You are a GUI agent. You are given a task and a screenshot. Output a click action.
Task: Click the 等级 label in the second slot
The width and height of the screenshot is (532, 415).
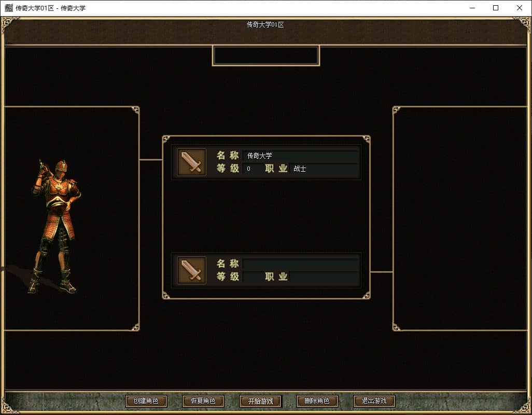pyautogui.click(x=228, y=276)
